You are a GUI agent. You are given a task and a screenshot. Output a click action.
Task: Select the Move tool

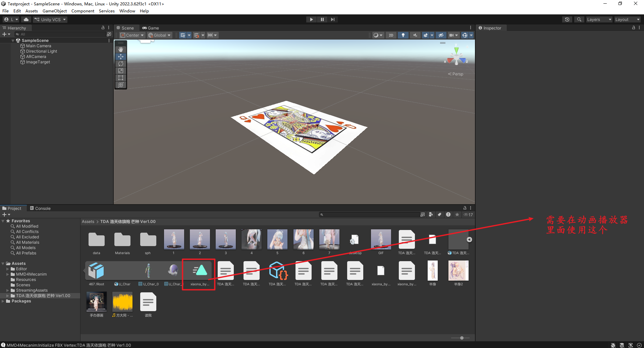(121, 56)
